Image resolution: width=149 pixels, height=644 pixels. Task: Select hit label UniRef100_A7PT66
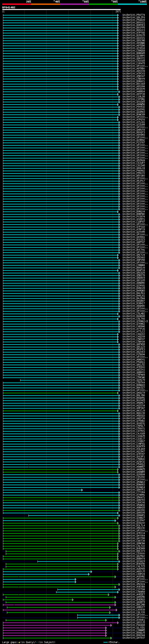coord(134,33)
